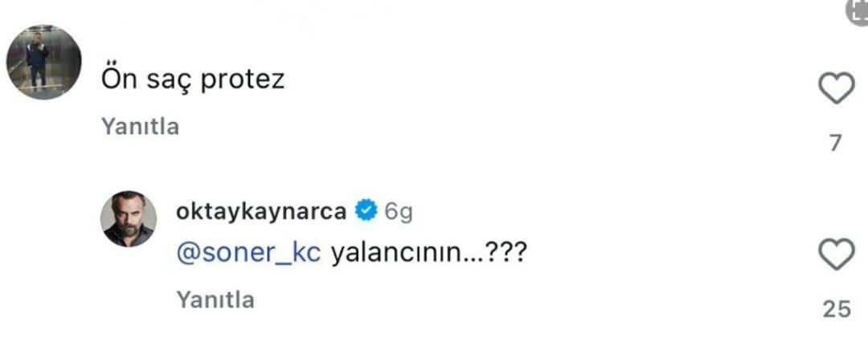868x358 pixels.
Task: View the 7 likes count
Action: pyautogui.click(x=836, y=144)
